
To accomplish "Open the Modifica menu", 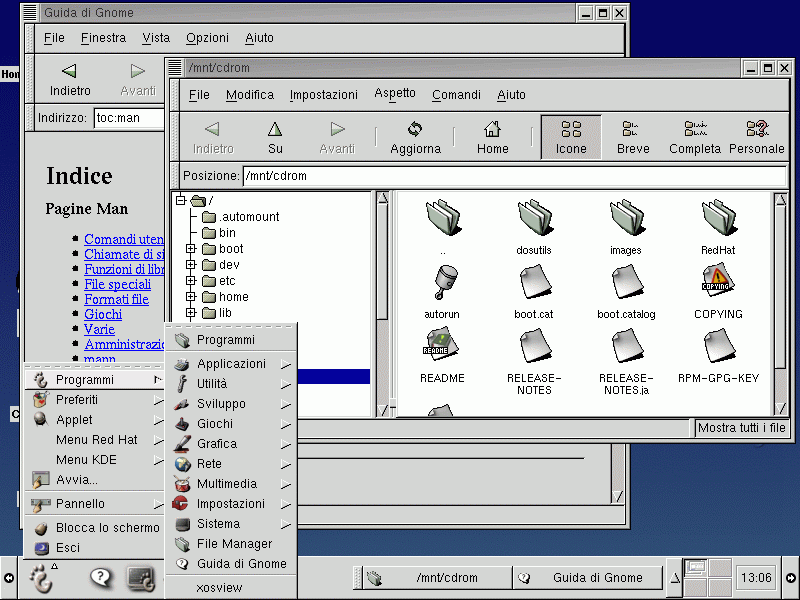I will pyautogui.click(x=249, y=95).
